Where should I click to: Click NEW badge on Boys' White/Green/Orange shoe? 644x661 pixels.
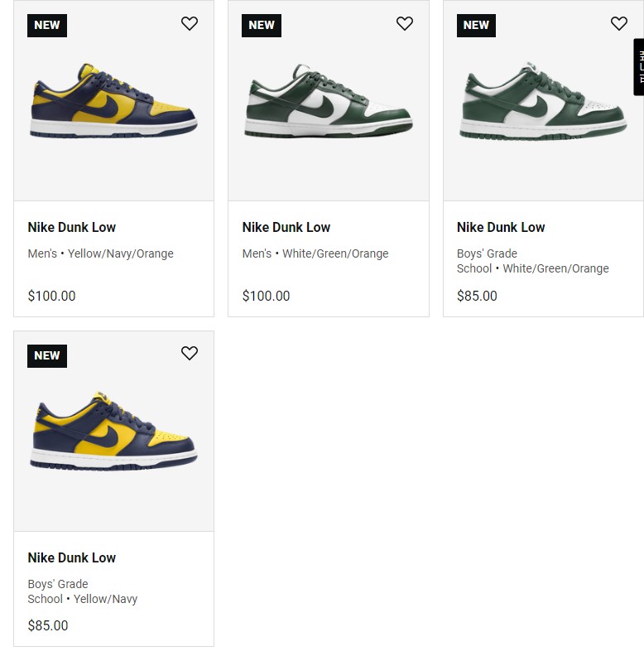coord(476,26)
